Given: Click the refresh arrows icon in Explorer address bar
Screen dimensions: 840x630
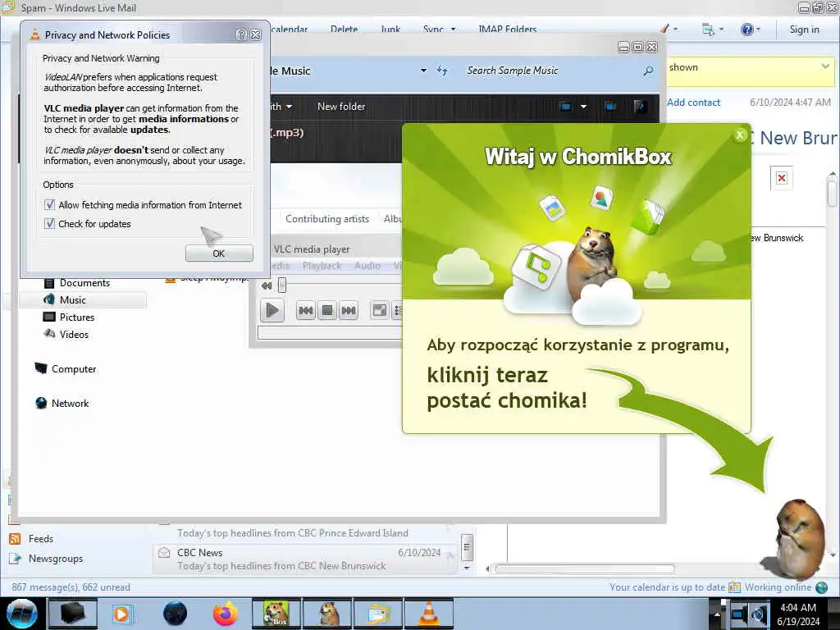Looking at the screenshot, I should click(x=442, y=71).
